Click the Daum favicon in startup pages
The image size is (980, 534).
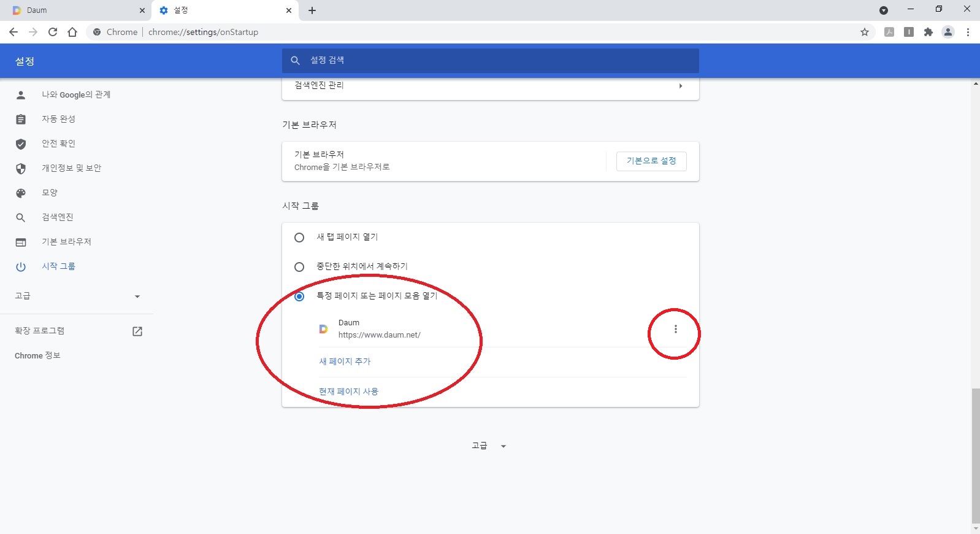click(323, 329)
